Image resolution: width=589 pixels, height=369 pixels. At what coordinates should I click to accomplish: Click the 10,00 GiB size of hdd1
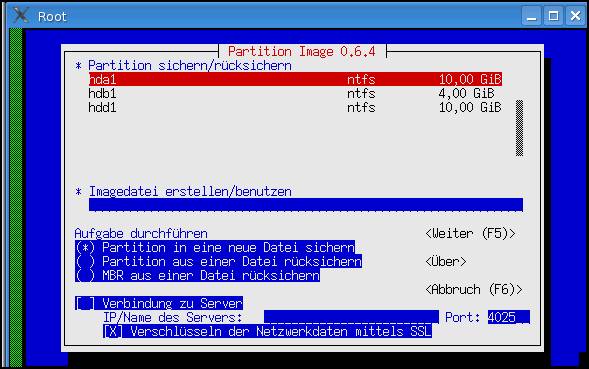point(470,107)
